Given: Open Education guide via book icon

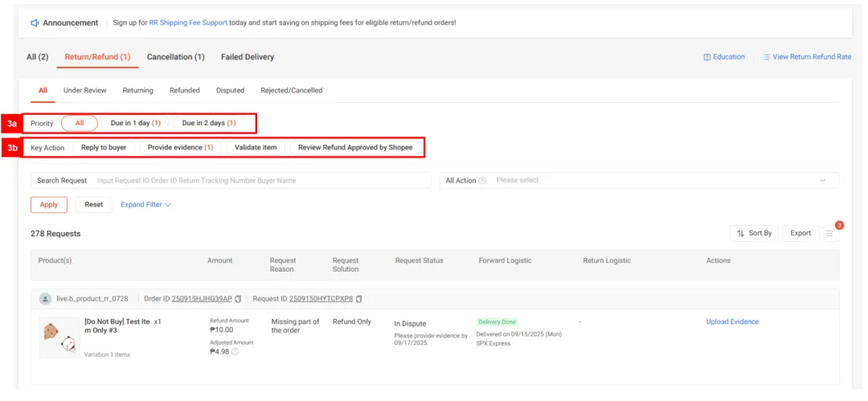Looking at the screenshot, I should coord(707,57).
